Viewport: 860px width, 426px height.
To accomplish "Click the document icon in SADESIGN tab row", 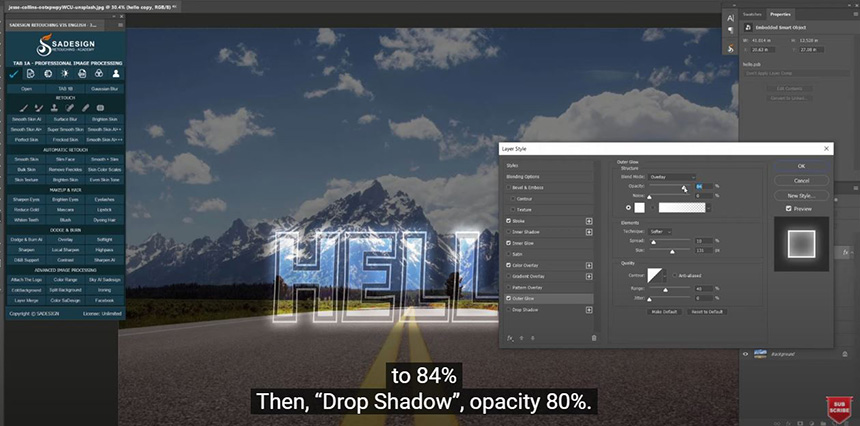I will tap(31, 74).
